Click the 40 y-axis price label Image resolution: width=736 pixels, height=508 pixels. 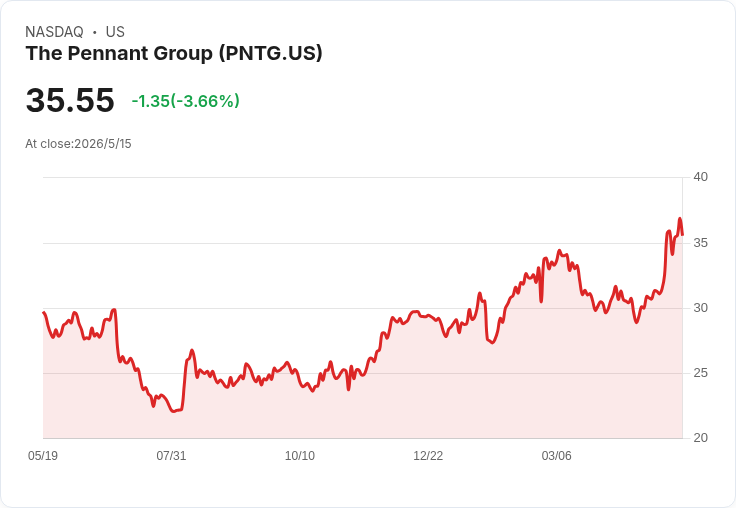pos(701,177)
